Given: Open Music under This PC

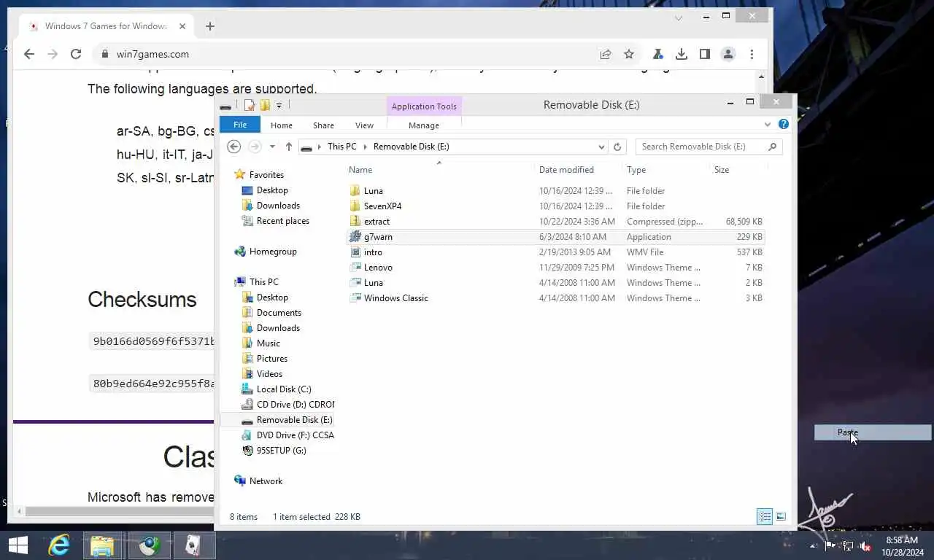Looking at the screenshot, I should tap(268, 343).
